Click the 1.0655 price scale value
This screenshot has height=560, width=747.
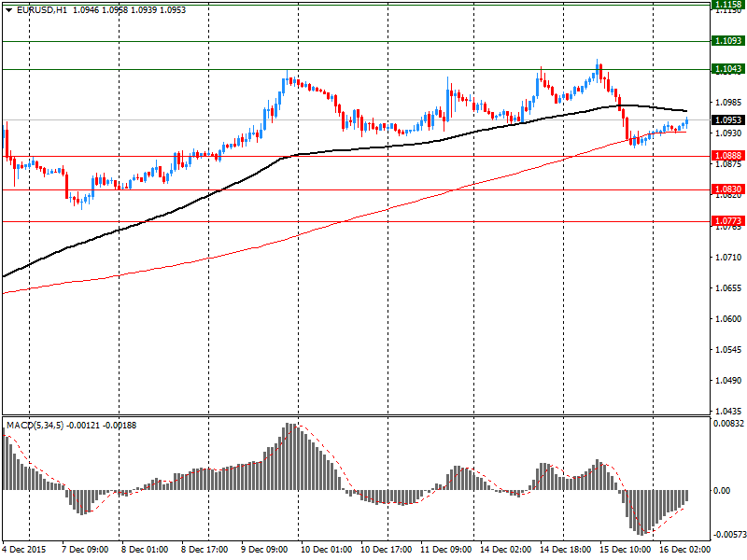[x=728, y=288]
